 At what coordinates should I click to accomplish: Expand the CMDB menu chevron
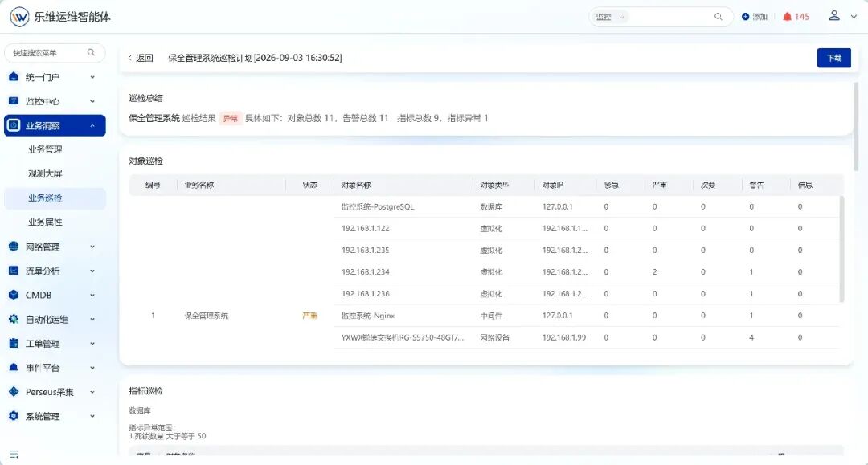pos(92,296)
